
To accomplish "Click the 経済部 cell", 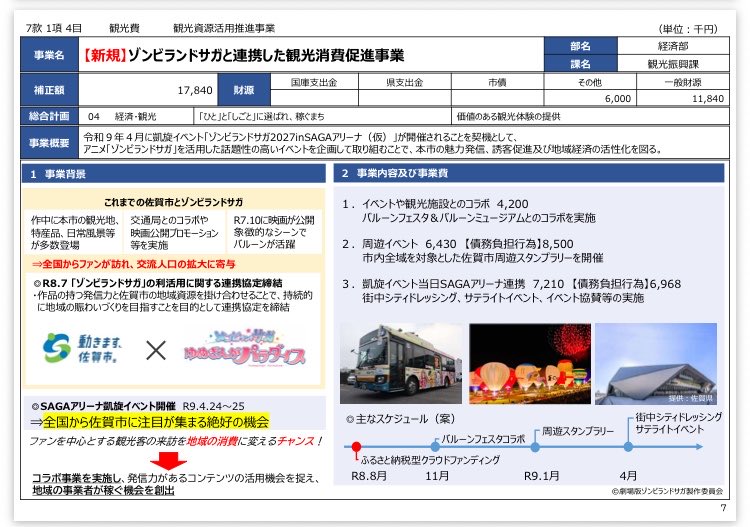I will (x=673, y=46).
